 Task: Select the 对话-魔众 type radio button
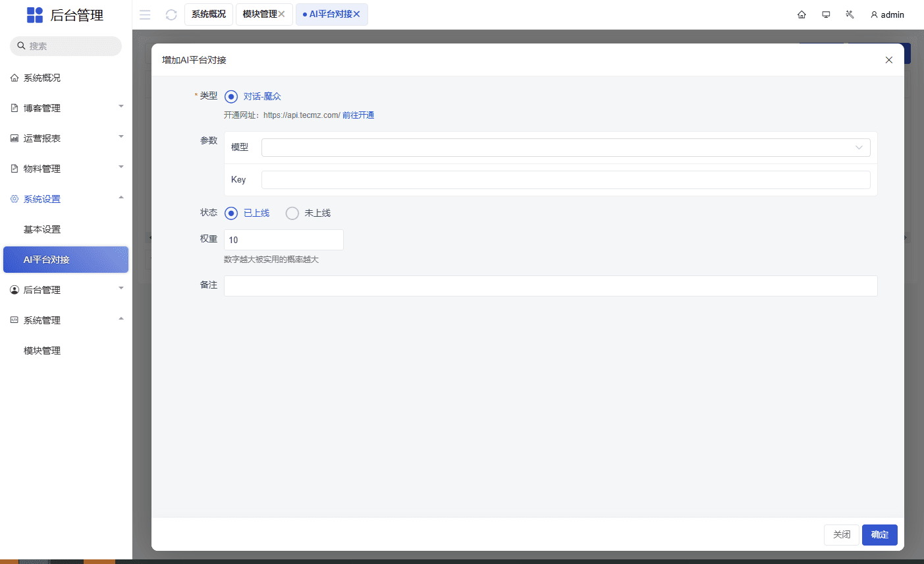click(231, 97)
